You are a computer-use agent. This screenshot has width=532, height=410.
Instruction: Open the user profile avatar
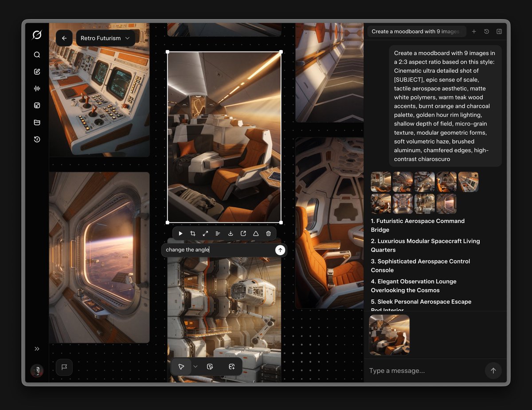tap(37, 371)
